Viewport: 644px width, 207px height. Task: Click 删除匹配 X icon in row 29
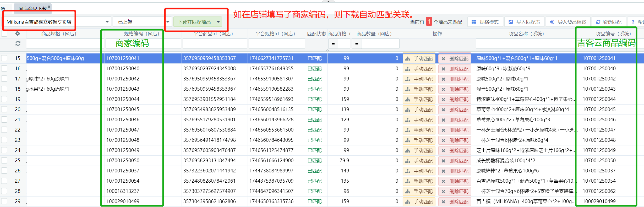pos(443,202)
